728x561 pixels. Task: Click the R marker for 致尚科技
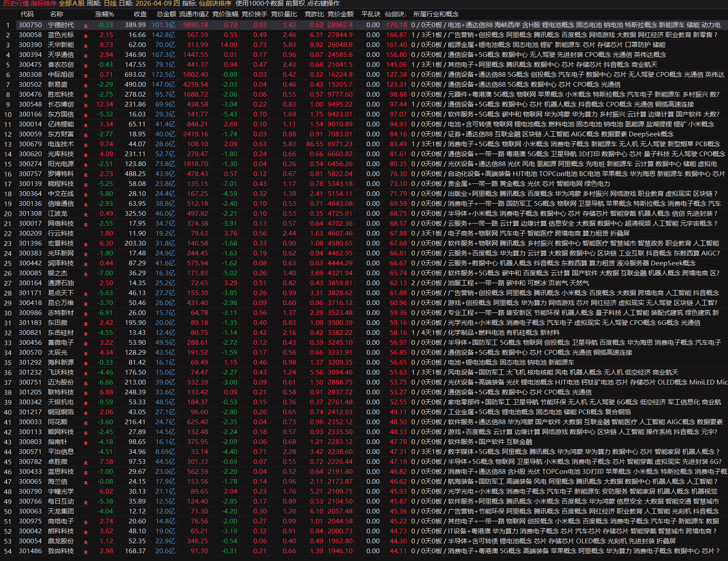(x=86, y=552)
